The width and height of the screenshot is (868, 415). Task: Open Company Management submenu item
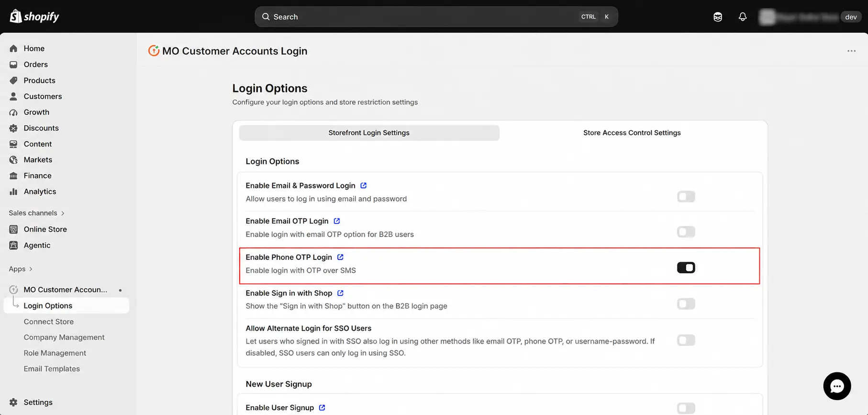(64, 337)
